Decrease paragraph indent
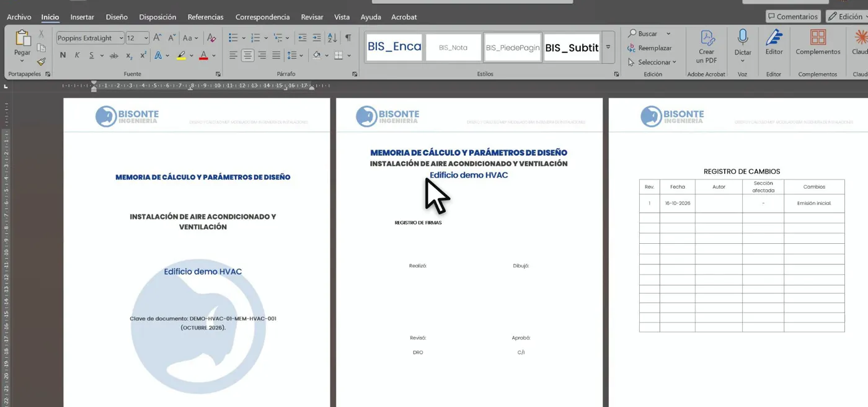Viewport: 868px width, 407px height. pyautogui.click(x=302, y=38)
